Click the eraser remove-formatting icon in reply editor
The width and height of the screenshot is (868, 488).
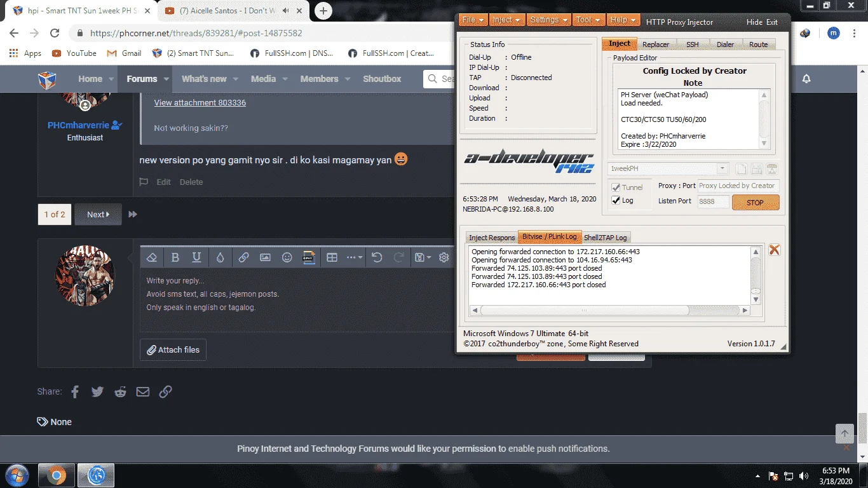(x=151, y=257)
